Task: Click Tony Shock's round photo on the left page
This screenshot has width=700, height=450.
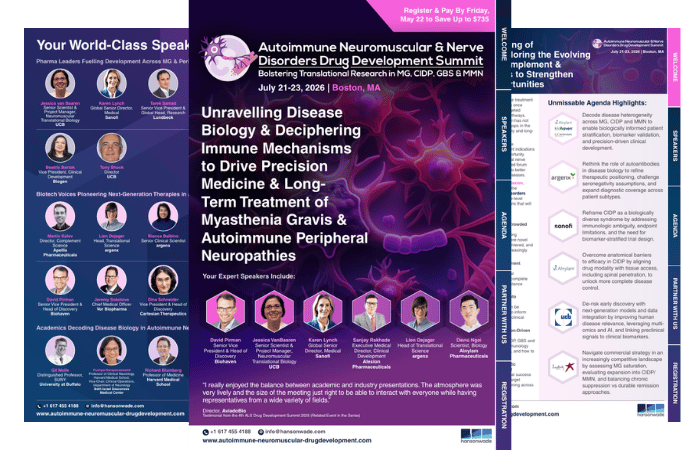Action: [x=112, y=147]
